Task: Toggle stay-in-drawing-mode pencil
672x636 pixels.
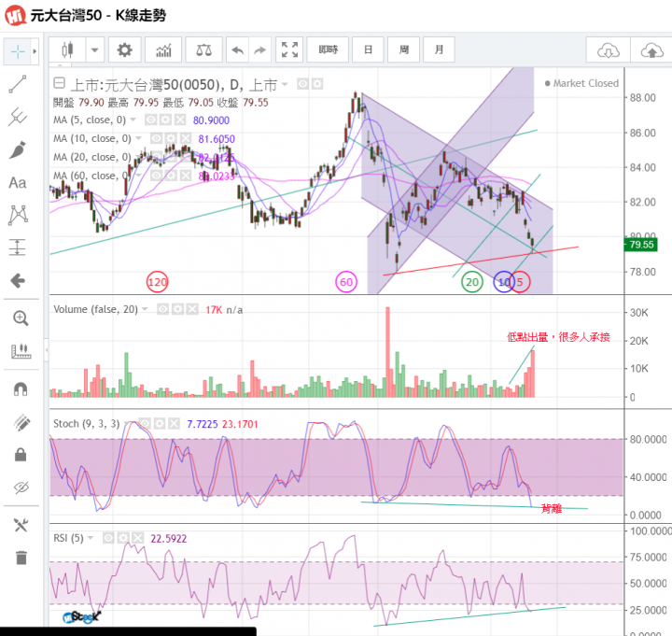Action: pos(21,423)
